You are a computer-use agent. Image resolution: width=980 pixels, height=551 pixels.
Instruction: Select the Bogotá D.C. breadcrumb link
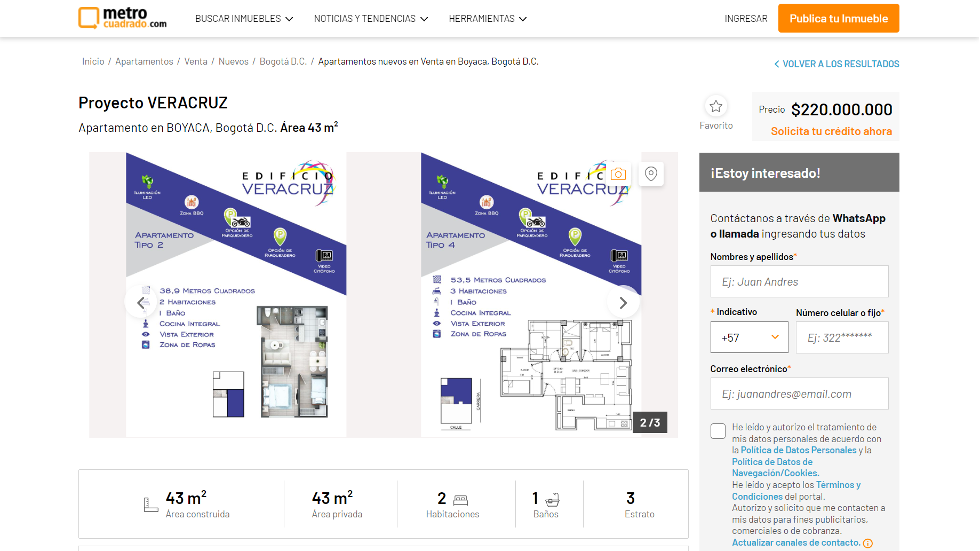click(283, 61)
